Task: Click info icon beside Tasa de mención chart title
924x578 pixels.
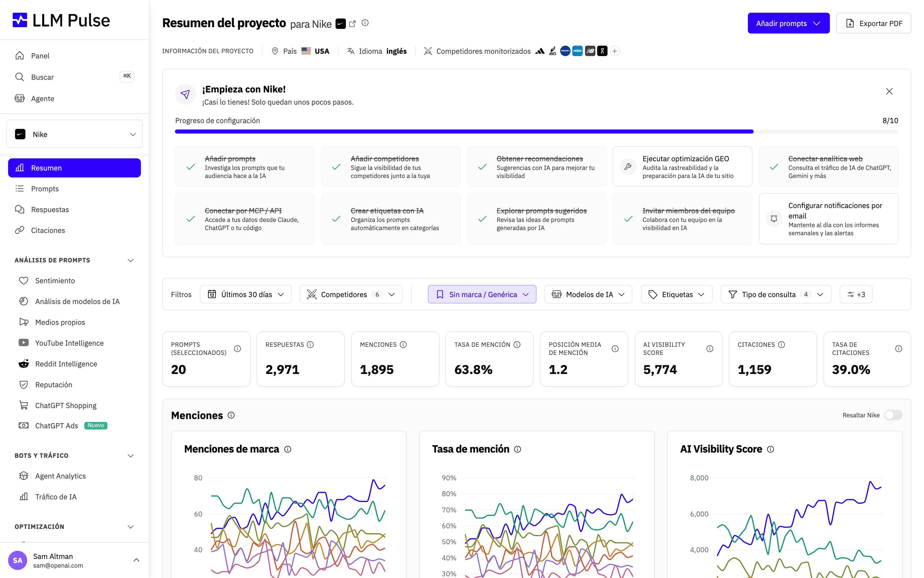Action: (x=517, y=449)
